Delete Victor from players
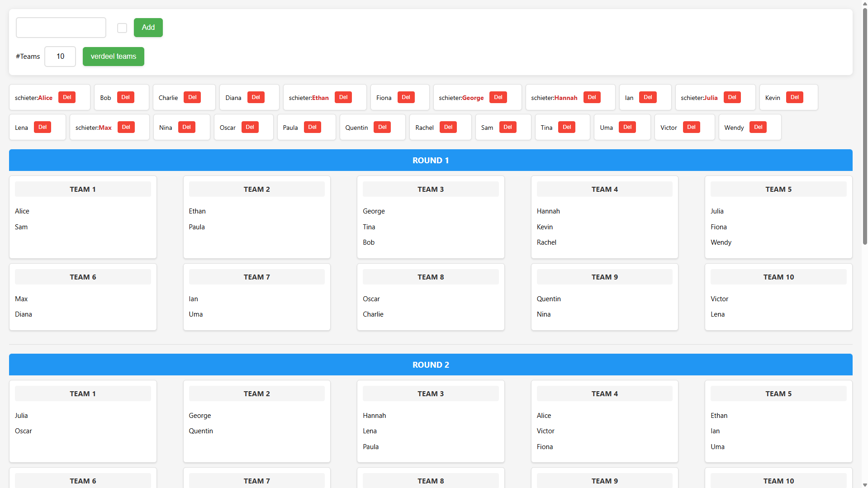This screenshot has width=868, height=488. pos(692,127)
